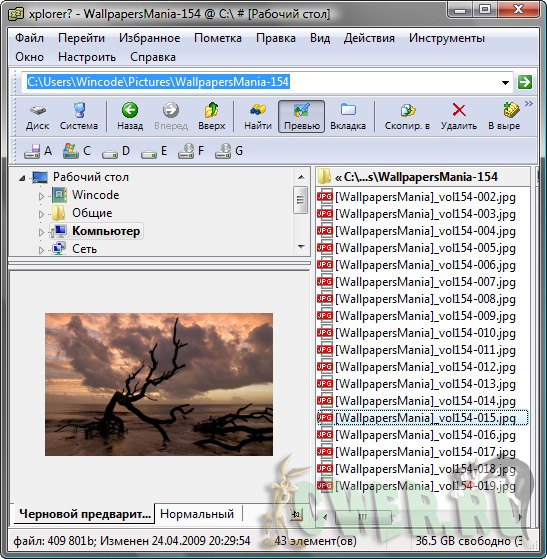The image size is (547, 559).
Task: Switch to system drive C
Action: [77, 151]
